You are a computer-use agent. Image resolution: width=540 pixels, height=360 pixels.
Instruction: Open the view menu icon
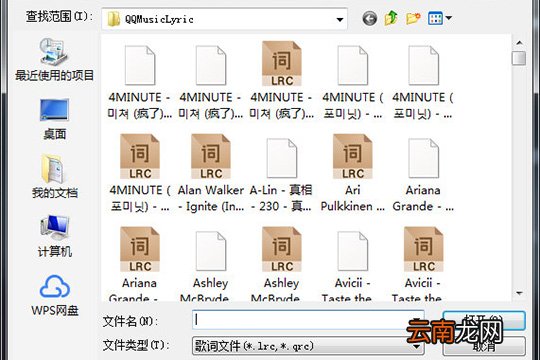coord(435,18)
